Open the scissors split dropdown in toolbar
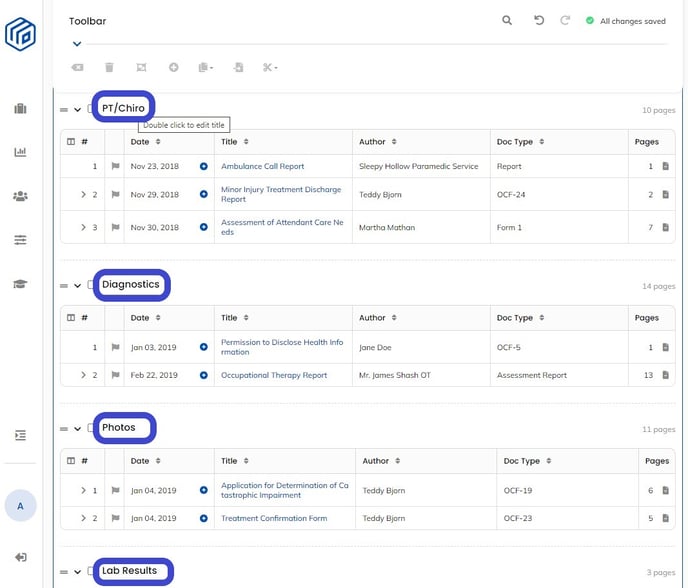This screenshot has width=688, height=588. click(x=270, y=67)
